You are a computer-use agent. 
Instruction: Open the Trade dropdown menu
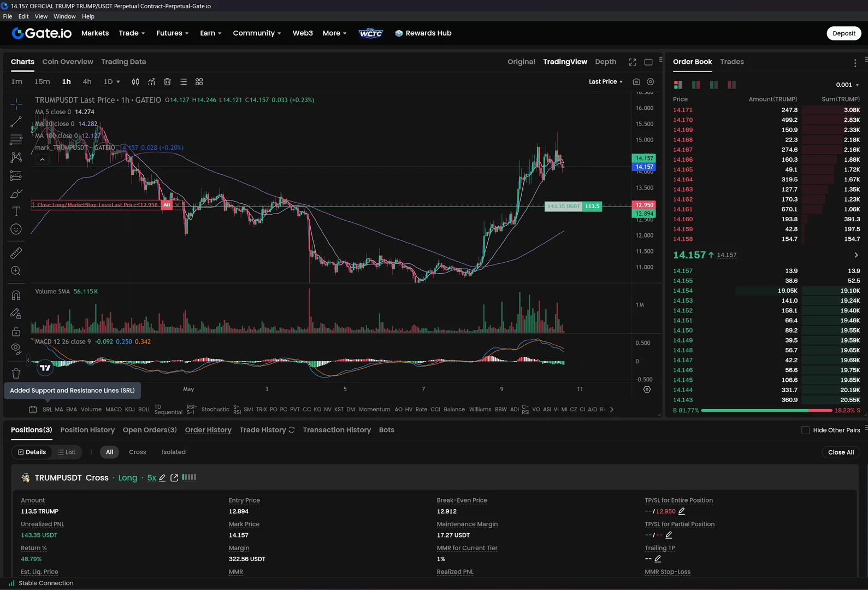(x=132, y=33)
